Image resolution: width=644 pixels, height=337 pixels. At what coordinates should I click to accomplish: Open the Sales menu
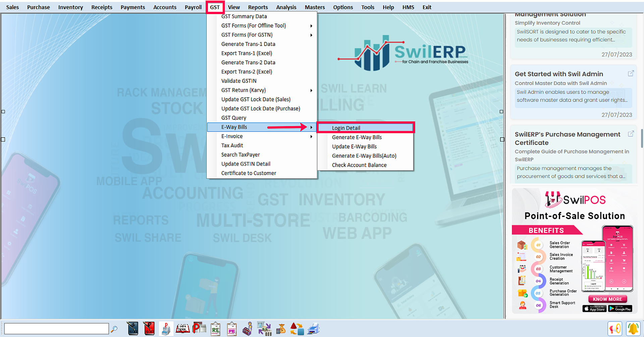click(x=12, y=7)
